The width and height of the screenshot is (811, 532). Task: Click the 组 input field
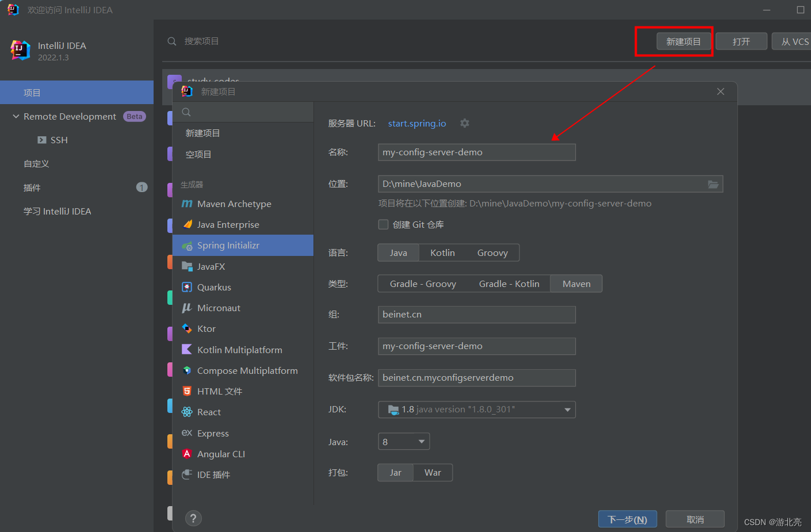[477, 314]
